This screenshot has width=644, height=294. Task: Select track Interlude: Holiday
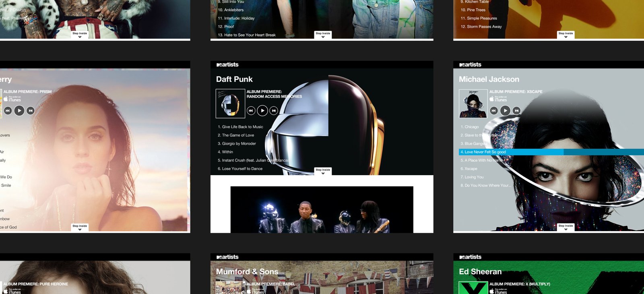tap(236, 18)
